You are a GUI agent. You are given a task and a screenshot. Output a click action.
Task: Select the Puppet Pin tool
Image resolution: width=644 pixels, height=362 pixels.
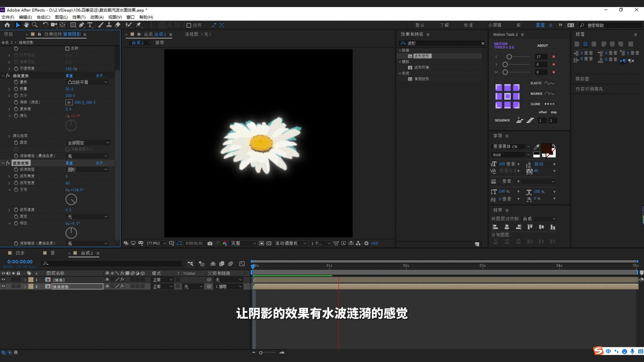(139, 25)
